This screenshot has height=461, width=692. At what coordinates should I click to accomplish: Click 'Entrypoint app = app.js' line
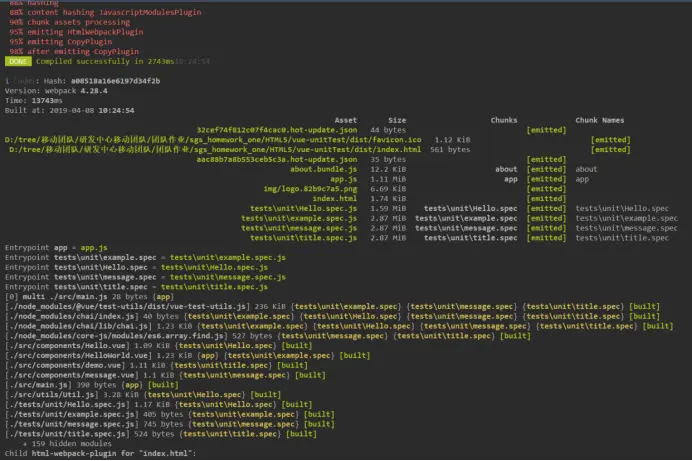[x=56, y=247]
